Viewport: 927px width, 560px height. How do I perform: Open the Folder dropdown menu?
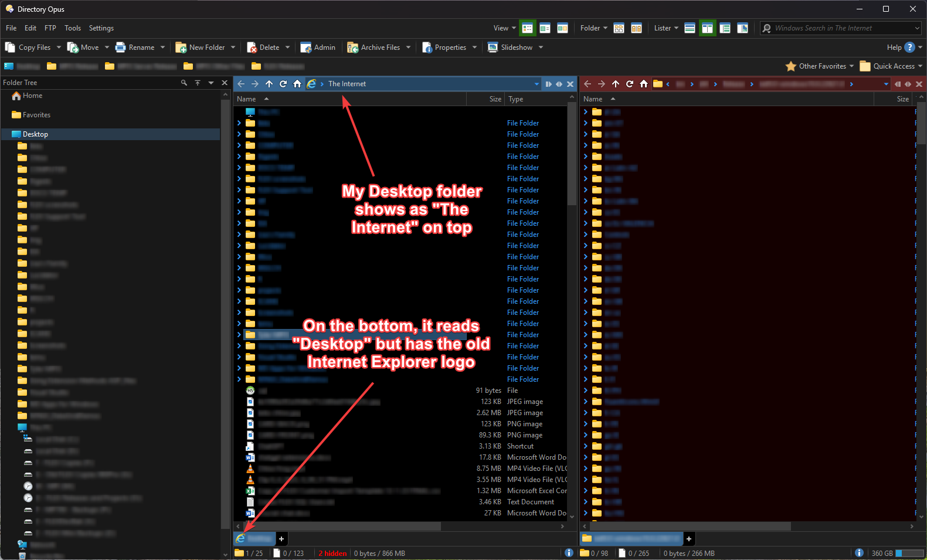pyautogui.click(x=594, y=28)
